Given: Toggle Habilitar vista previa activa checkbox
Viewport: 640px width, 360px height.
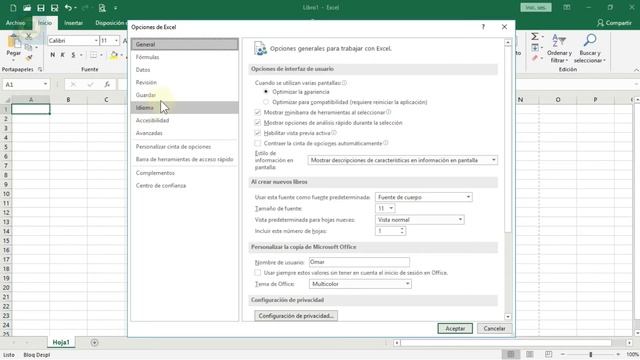Looking at the screenshot, I should point(258,133).
